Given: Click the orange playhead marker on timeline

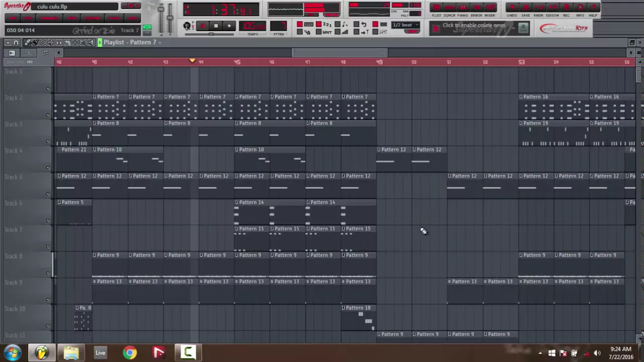Looking at the screenshot, I should click(192, 61).
